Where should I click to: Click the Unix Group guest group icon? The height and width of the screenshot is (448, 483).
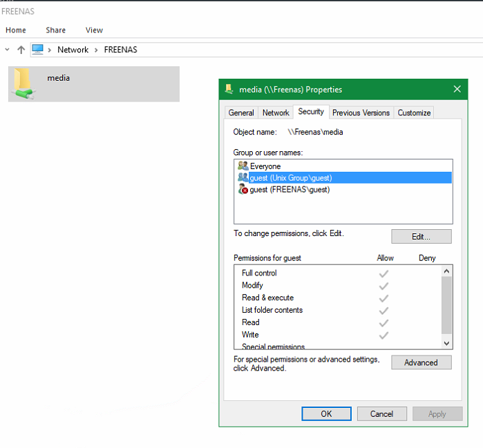(243, 177)
